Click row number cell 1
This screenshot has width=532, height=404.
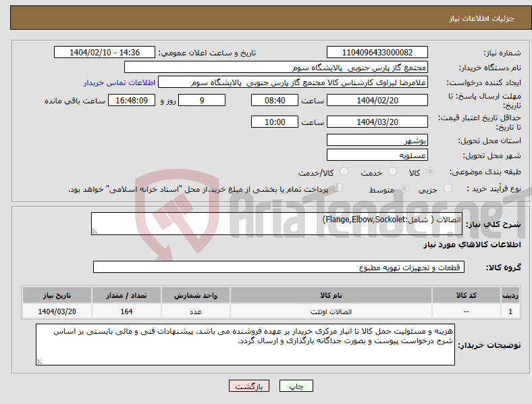pos(510,311)
